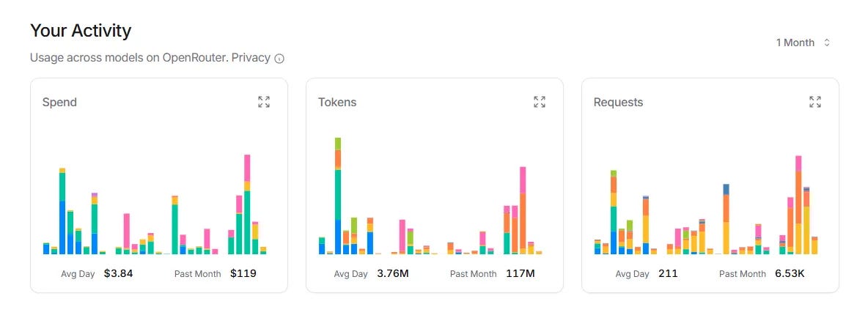Screen dimensions: 868x318
Task: Open the Privacy link
Action: click(251, 57)
